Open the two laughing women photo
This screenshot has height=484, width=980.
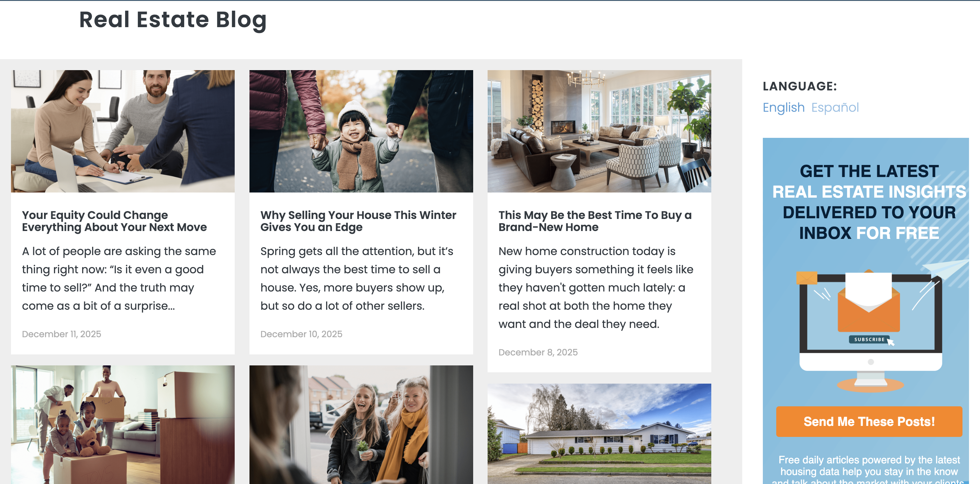pyautogui.click(x=361, y=425)
